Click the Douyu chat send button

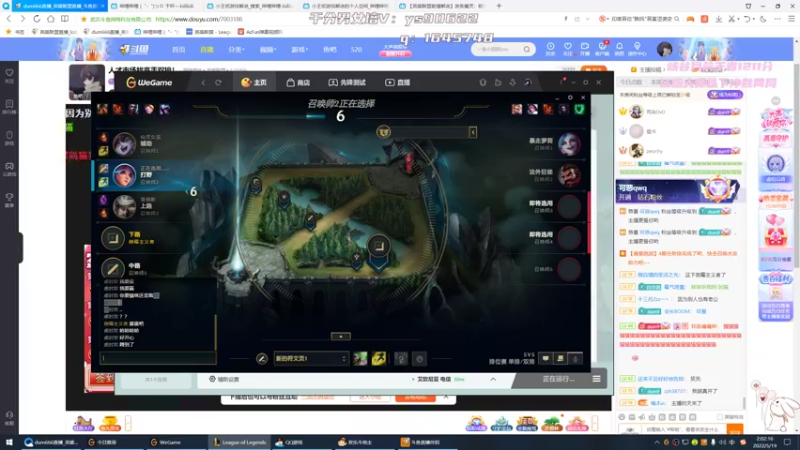click(x=735, y=431)
